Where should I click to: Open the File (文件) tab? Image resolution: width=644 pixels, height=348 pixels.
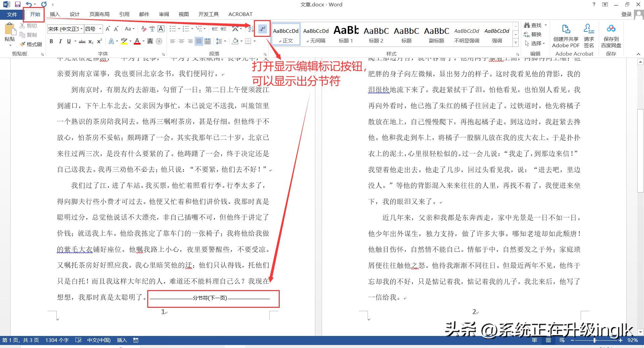point(12,14)
